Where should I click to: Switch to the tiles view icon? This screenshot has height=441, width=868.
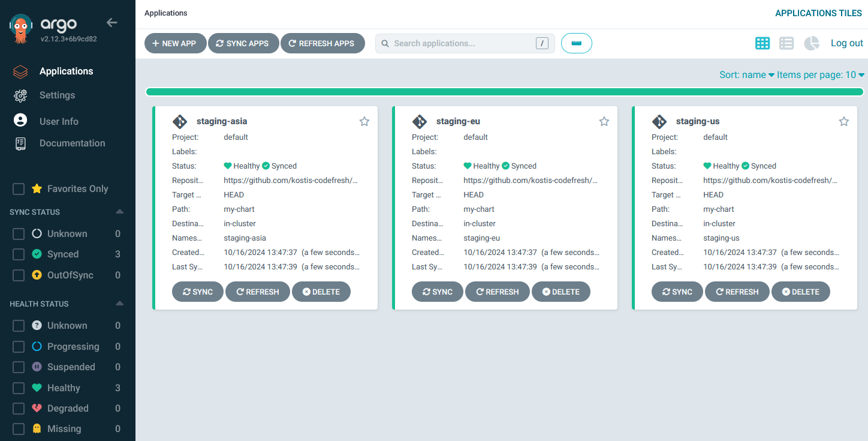762,43
